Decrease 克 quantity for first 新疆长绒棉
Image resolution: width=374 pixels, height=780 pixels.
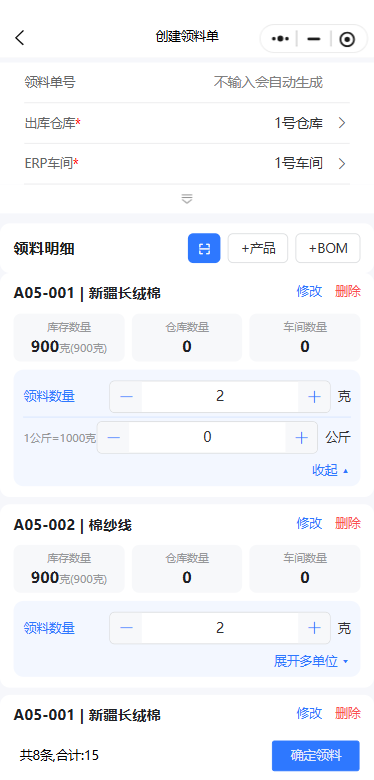[126, 396]
